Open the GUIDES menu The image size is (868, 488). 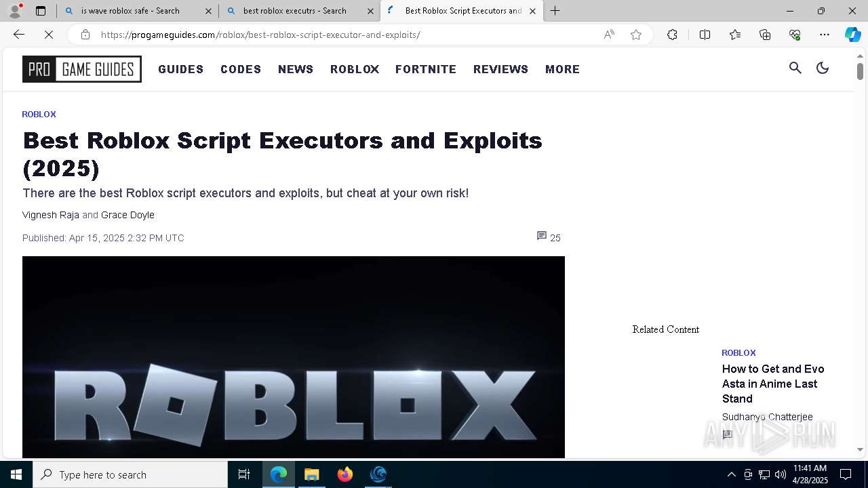[181, 69]
